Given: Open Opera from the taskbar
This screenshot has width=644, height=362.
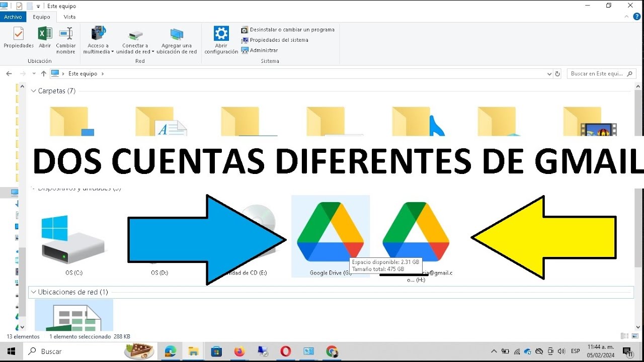Looking at the screenshot, I should click(285, 351).
